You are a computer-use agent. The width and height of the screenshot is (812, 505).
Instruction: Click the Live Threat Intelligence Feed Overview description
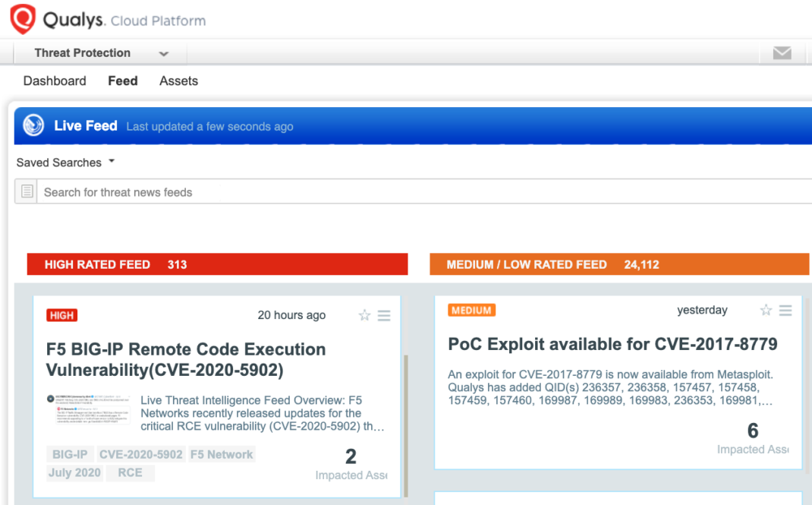point(263,413)
